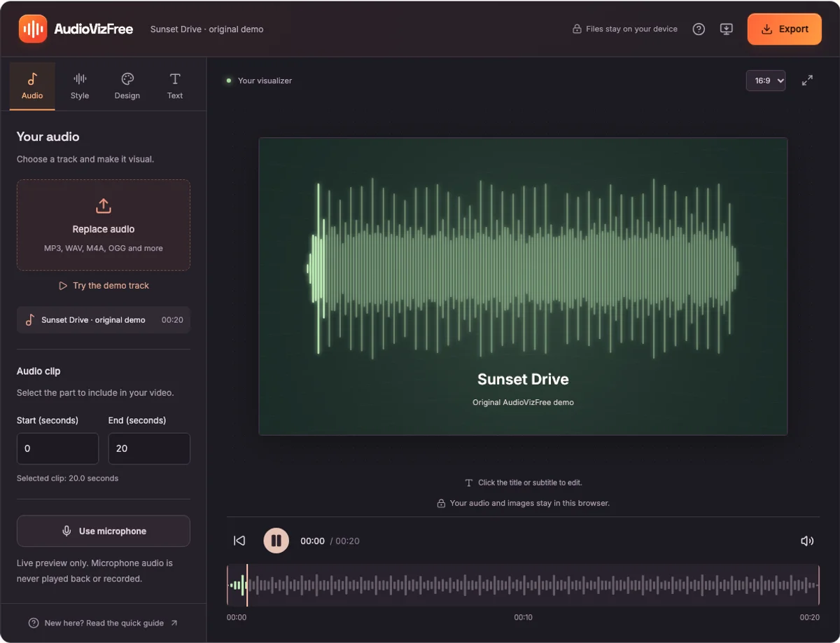Click the Sunset Drive title to edit
The height and width of the screenshot is (643, 840).
tap(523, 379)
